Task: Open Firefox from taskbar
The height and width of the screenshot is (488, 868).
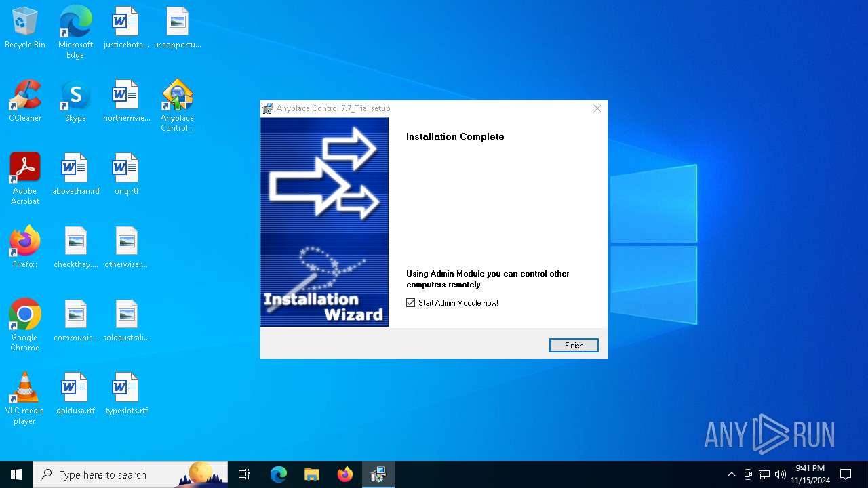Action: point(345,474)
